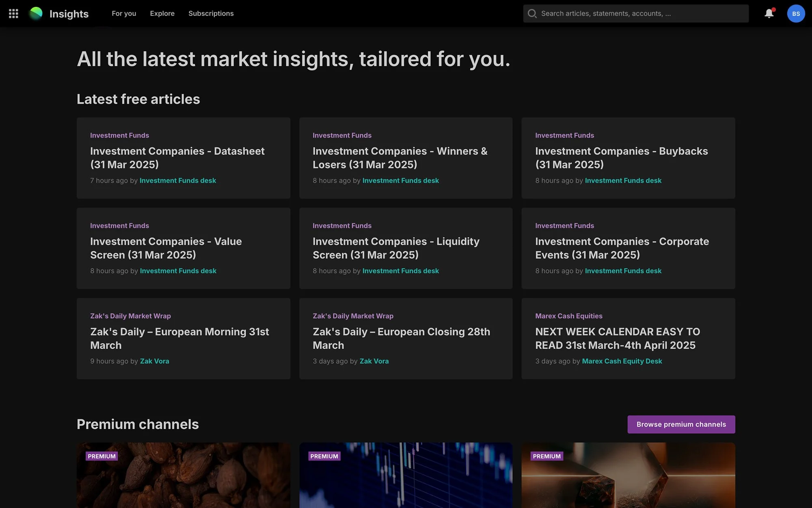The image size is (812, 508).
Task: Click the Insights title text
Action: coord(69,14)
